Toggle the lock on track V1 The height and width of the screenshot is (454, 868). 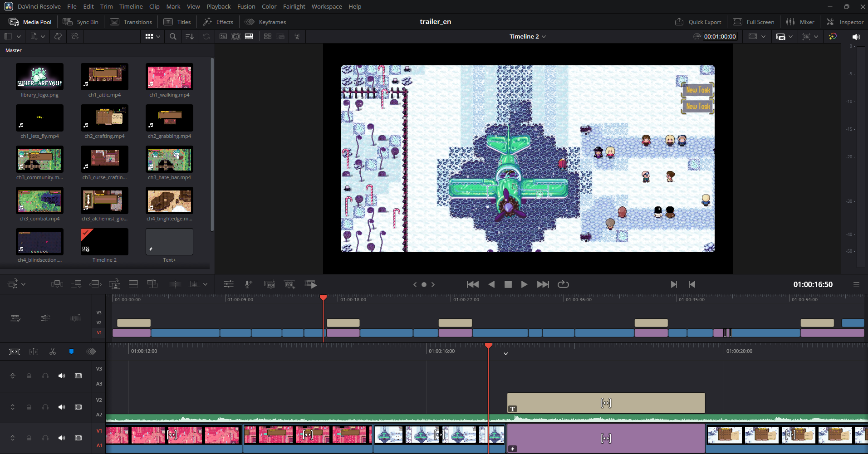29,438
